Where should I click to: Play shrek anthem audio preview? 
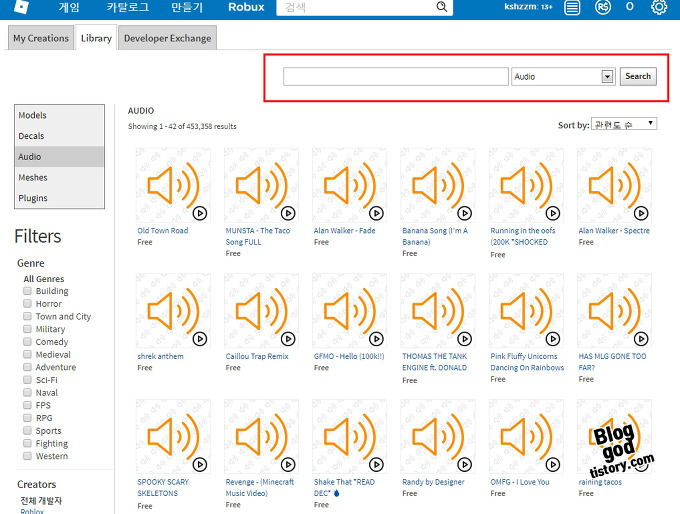point(200,339)
